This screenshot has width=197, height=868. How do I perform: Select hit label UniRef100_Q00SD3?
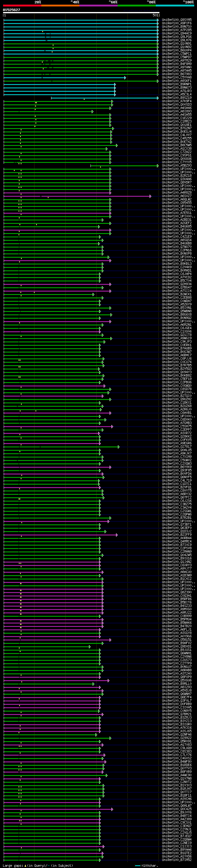pos(177,104)
